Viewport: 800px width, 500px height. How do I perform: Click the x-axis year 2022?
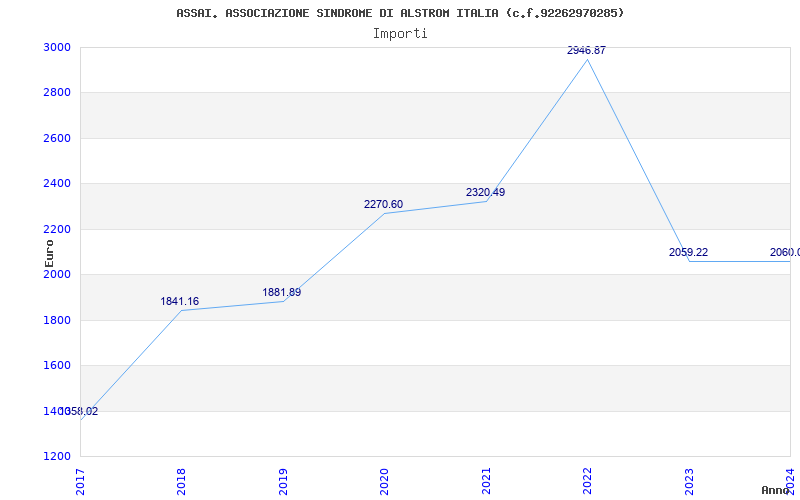click(588, 482)
